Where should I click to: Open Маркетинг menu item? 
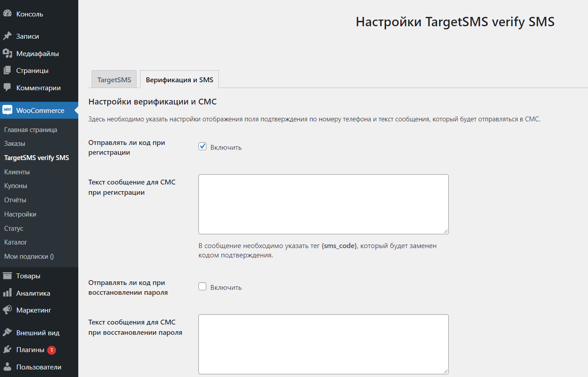point(39,310)
